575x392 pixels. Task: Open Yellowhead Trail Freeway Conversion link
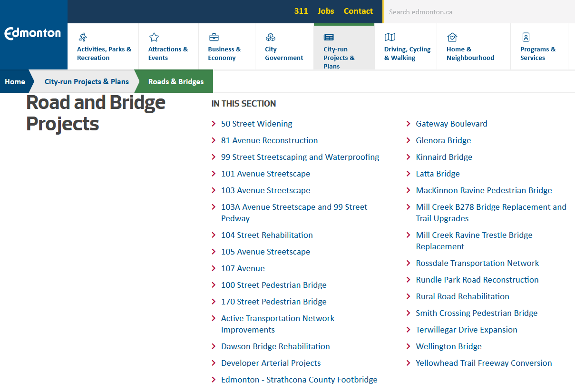[484, 363]
